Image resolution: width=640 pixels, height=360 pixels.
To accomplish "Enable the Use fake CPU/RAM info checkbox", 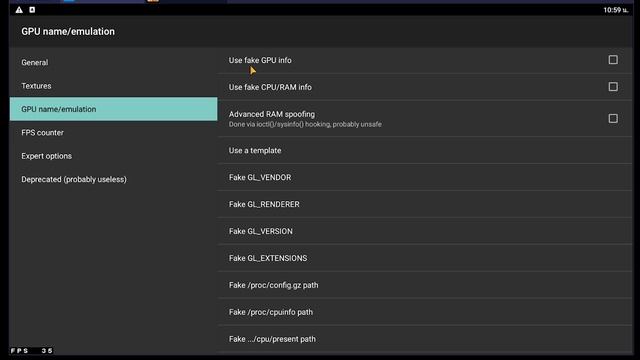I will pos(613,87).
